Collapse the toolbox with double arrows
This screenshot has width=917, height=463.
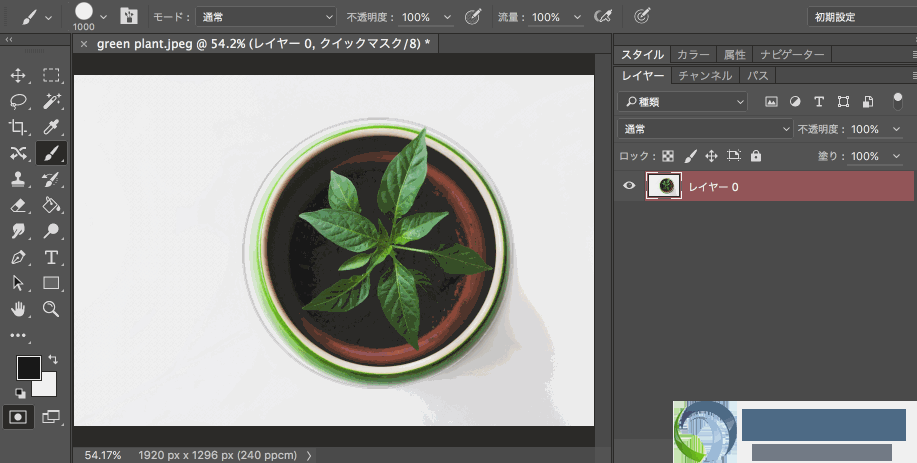click(9, 40)
